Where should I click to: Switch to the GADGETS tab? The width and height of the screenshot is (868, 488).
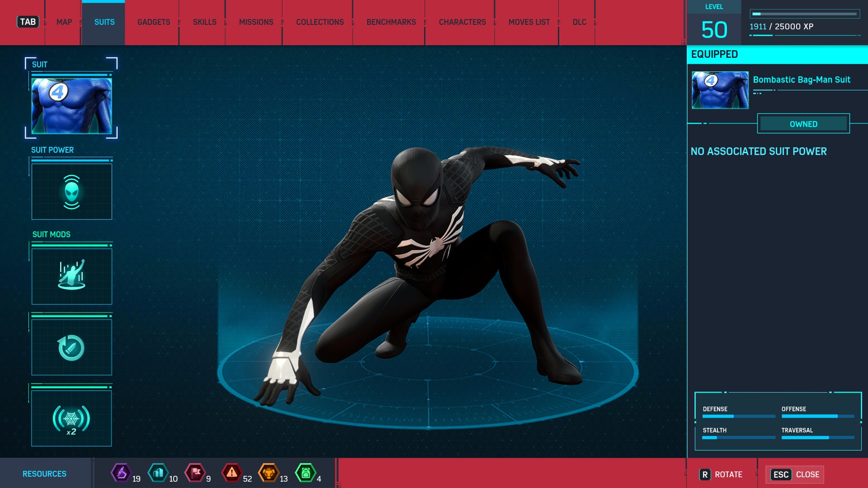pos(154,22)
